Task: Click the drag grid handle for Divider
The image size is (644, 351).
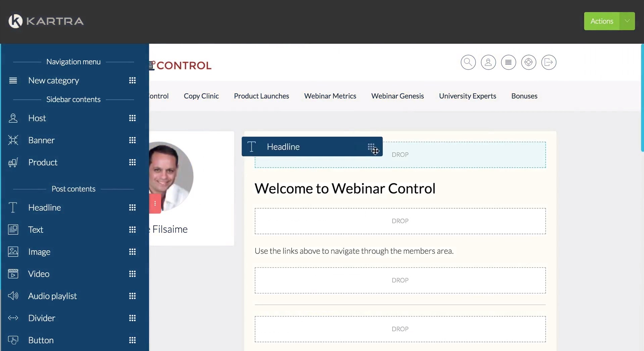Action: point(133,318)
